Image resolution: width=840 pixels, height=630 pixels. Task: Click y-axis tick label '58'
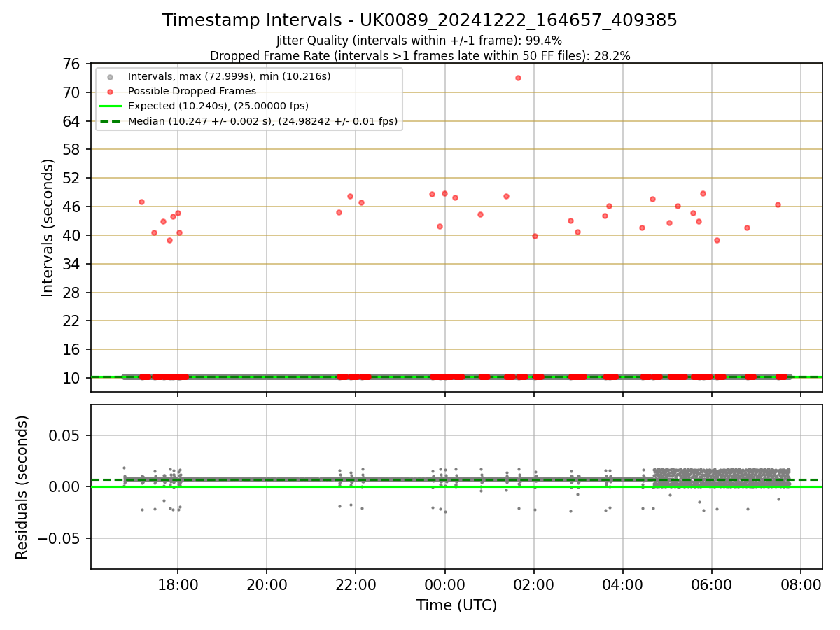[x=72, y=150]
